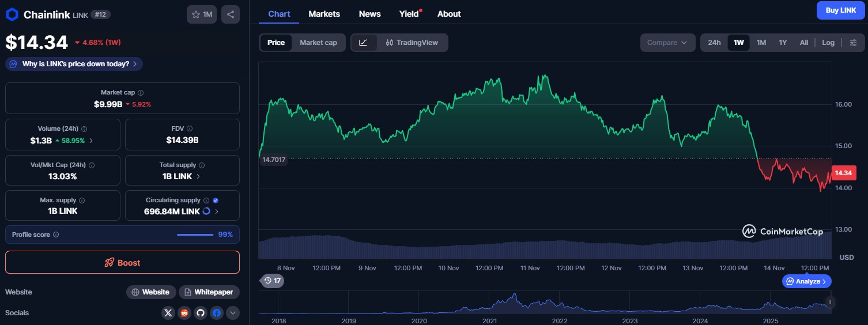The height and width of the screenshot is (325, 868).
Task: Switch chart to Price view
Action: click(276, 43)
